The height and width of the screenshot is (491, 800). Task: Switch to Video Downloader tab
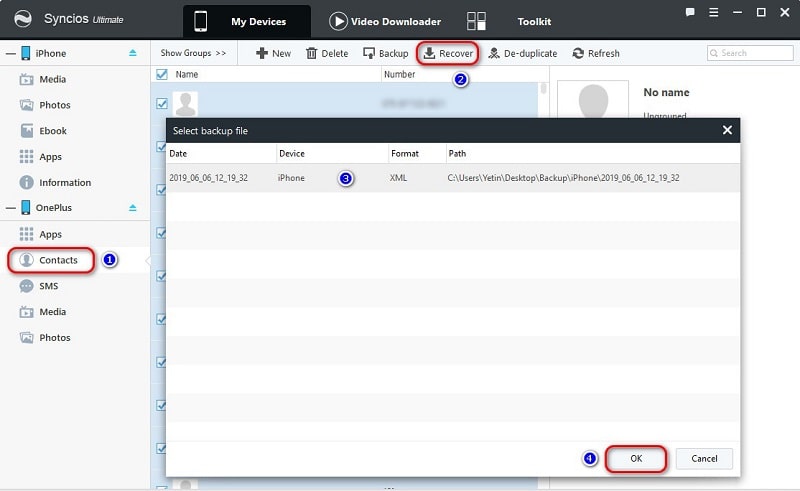385,21
